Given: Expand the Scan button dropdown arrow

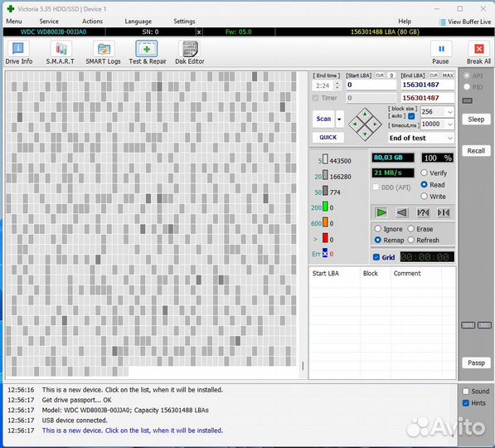Looking at the screenshot, I should tap(339, 119).
